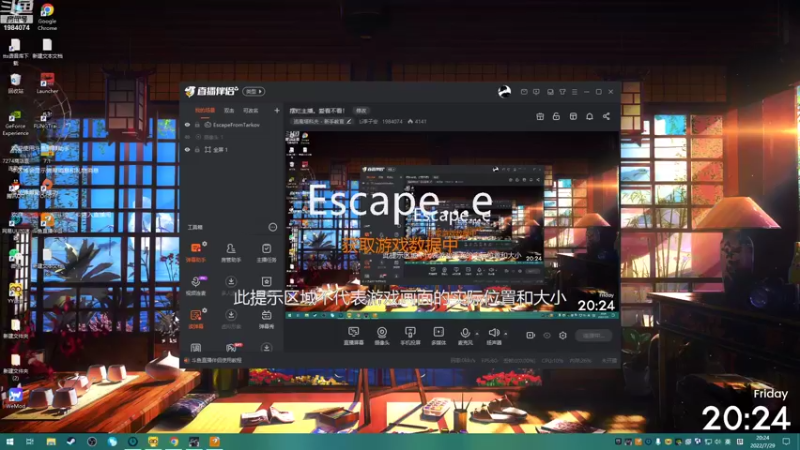Open Google Chrome desktop shortcut
The width and height of the screenshot is (800, 450).
47,17
